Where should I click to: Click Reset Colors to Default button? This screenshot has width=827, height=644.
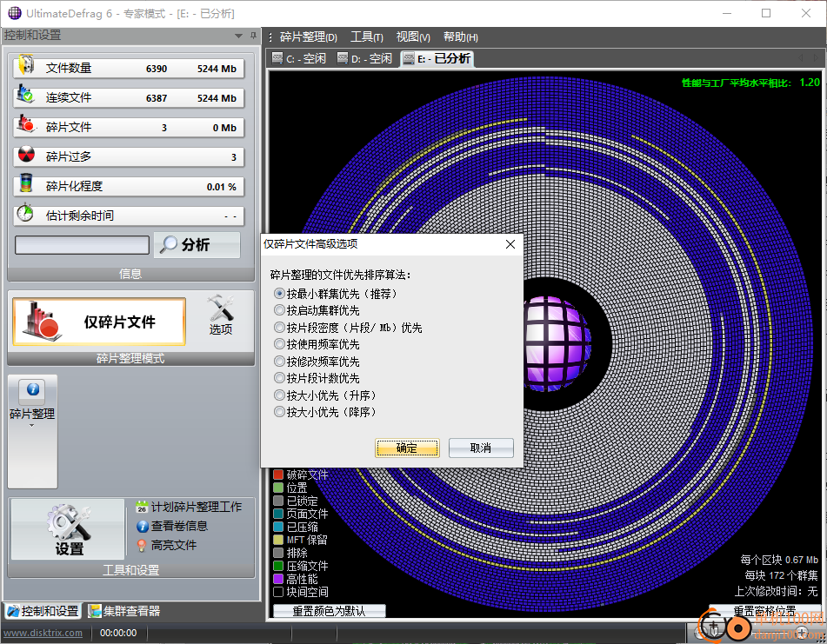coord(329,611)
